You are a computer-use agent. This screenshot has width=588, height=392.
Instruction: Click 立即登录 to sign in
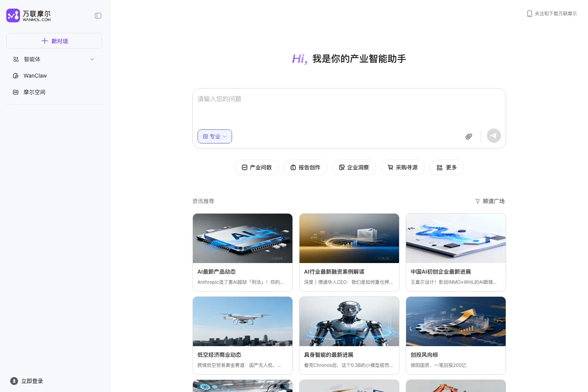pyautogui.click(x=32, y=381)
